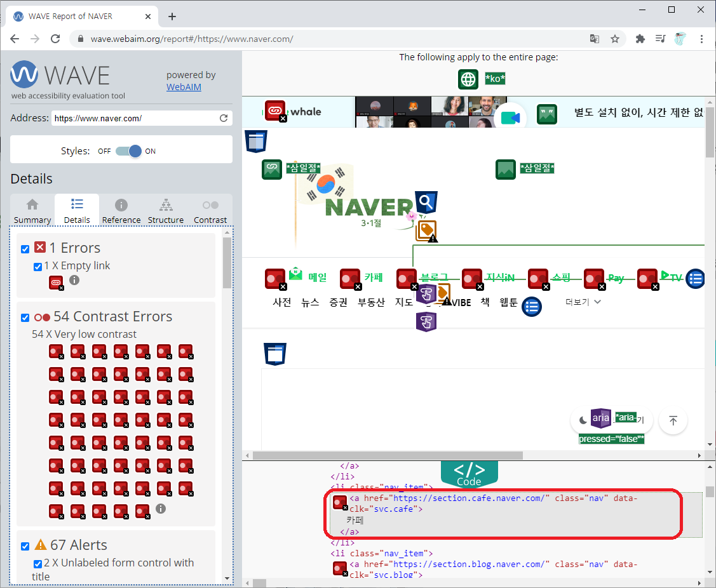Click the page horizontal scrollbar
Image resolution: width=716 pixels, height=588 pixels.
pyautogui.click(x=388, y=456)
